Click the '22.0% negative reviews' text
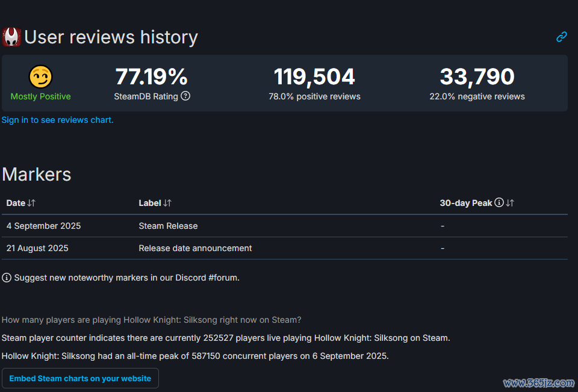578x392 pixels. pos(477,96)
